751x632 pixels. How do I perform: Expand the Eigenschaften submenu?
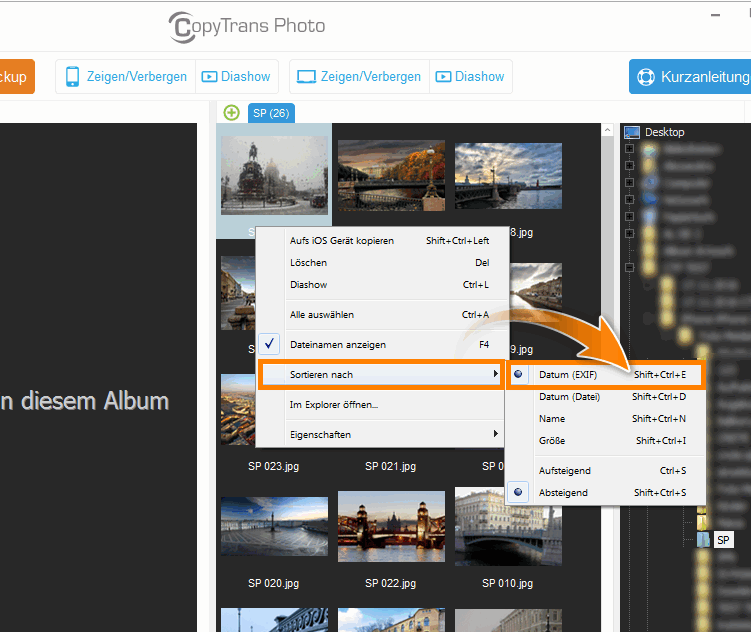point(381,435)
